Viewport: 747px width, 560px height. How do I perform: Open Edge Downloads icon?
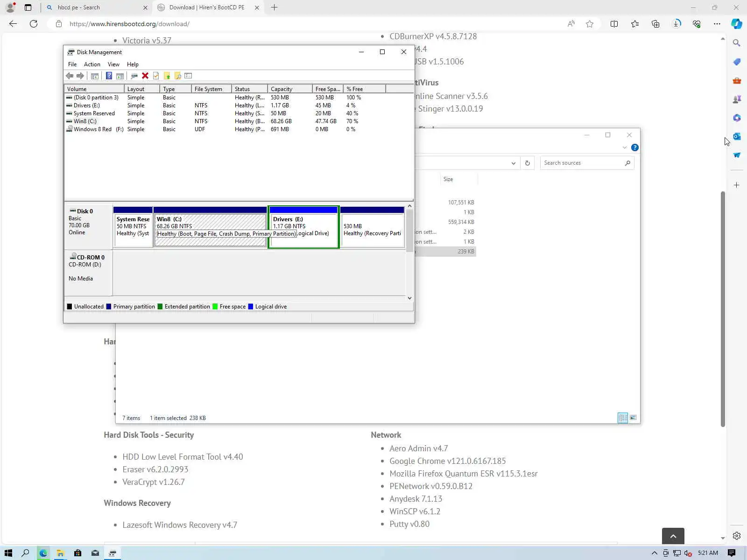[677, 24]
